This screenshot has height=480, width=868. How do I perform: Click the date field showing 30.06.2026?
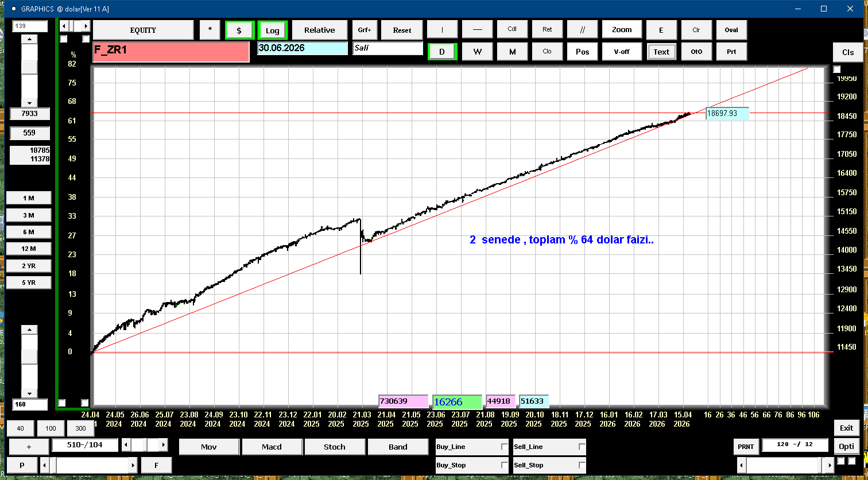[302, 48]
